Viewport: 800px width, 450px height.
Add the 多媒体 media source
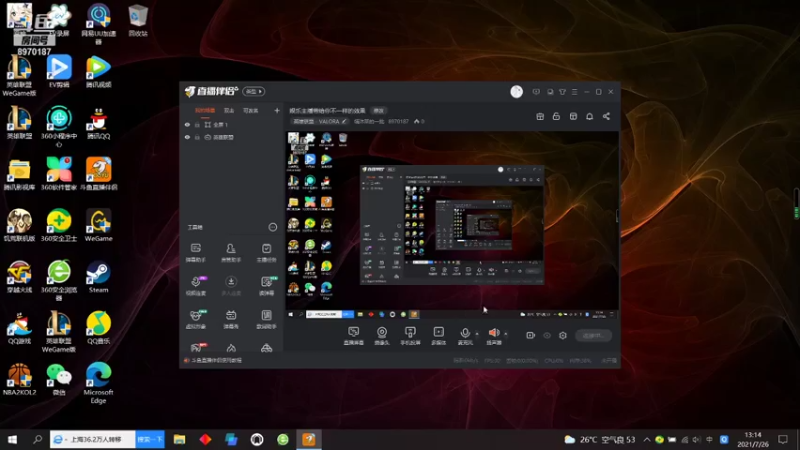[x=438, y=336]
